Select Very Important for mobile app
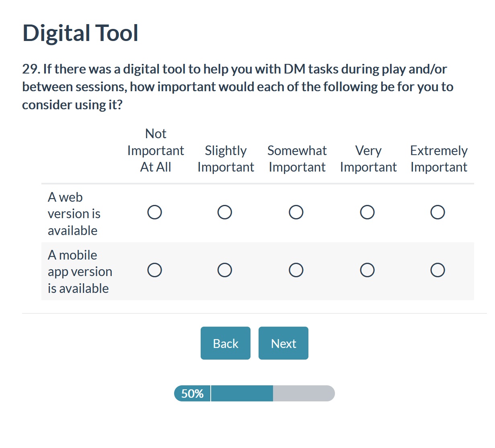495x448 pixels. (367, 270)
